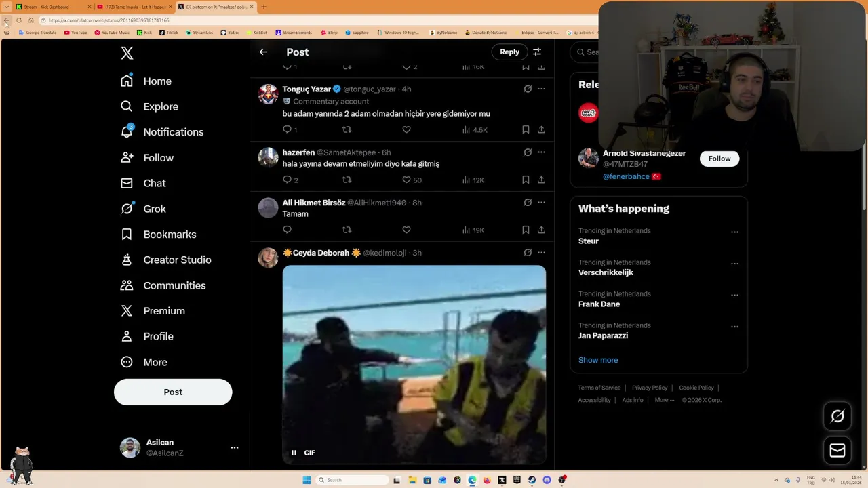Screen dimensions: 868x488
Task: Open a new browser tab
Action: (264, 7)
